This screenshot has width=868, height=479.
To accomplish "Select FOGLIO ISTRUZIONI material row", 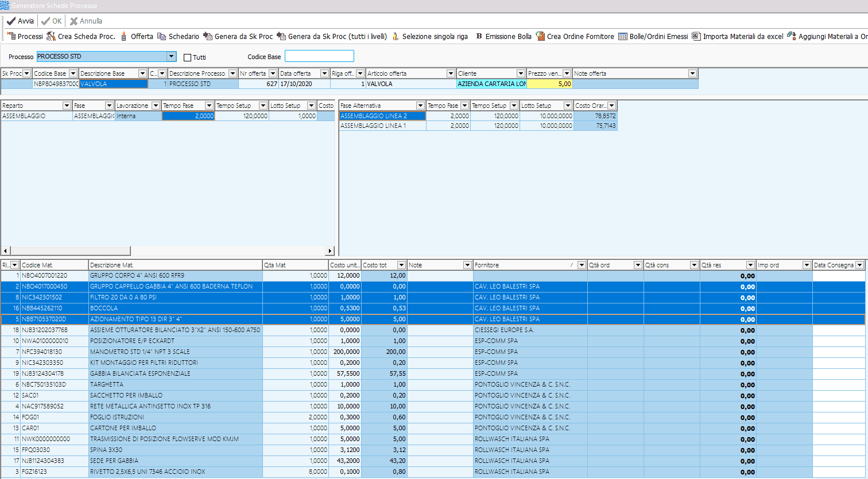I will click(x=433, y=417).
